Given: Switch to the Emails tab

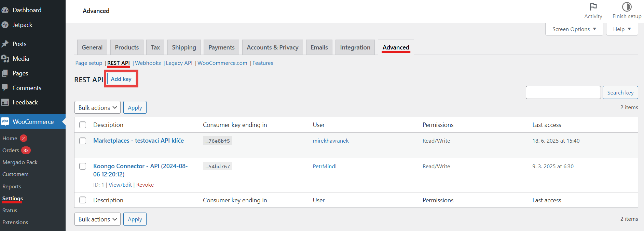Looking at the screenshot, I should [319, 47].
